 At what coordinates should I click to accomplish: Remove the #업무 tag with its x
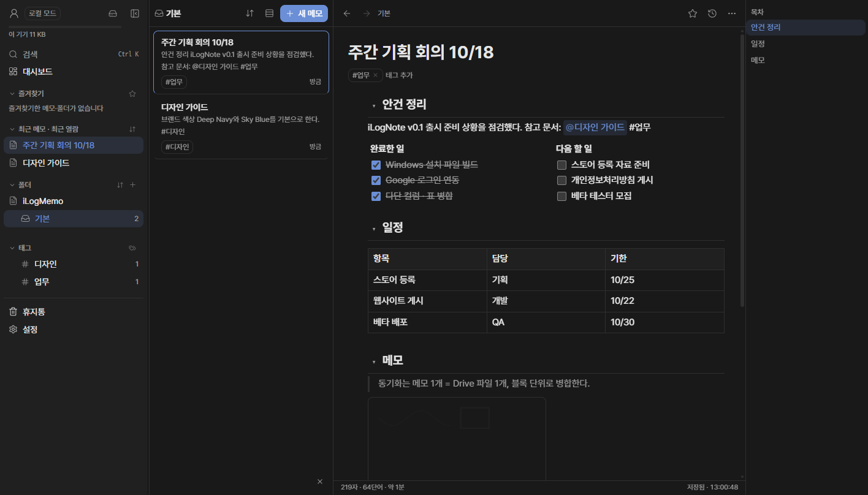tap(375, 75)
